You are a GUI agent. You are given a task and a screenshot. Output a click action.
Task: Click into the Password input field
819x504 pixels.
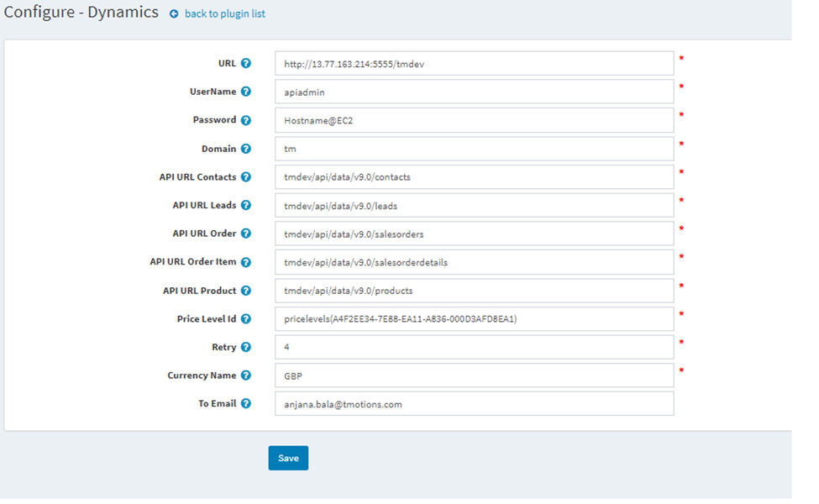click(475, 120)
